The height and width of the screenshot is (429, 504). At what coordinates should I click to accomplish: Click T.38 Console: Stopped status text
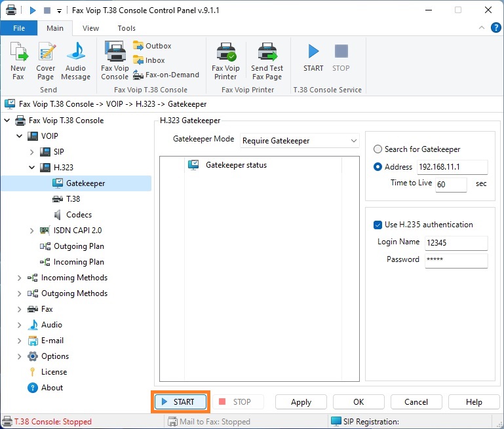[52, 422]
